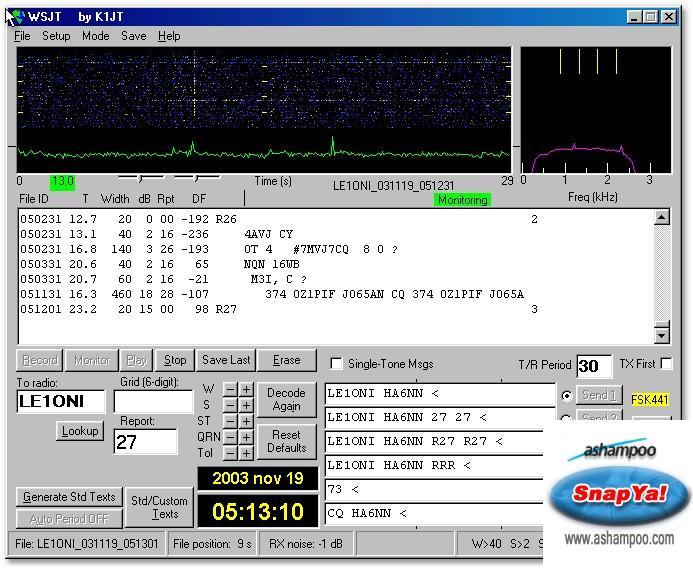Click Generate Std Texts button
693x570 pixels.
click(69, 497)
